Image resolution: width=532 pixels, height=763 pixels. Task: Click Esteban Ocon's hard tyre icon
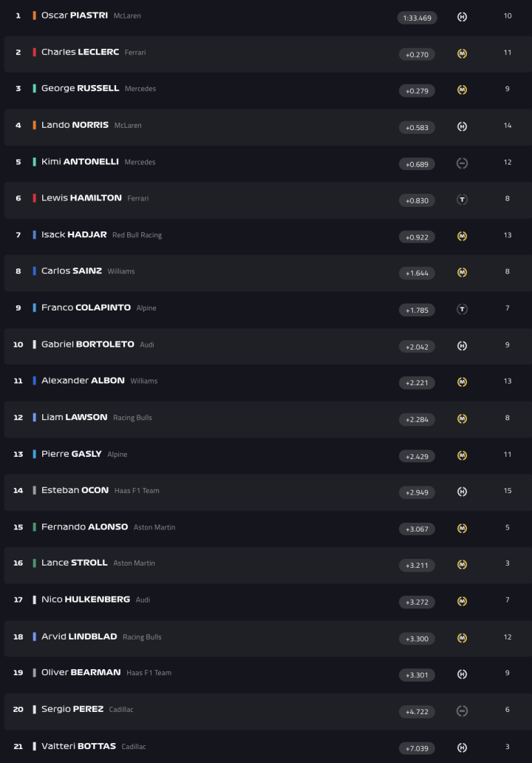[x=462, y=492]
